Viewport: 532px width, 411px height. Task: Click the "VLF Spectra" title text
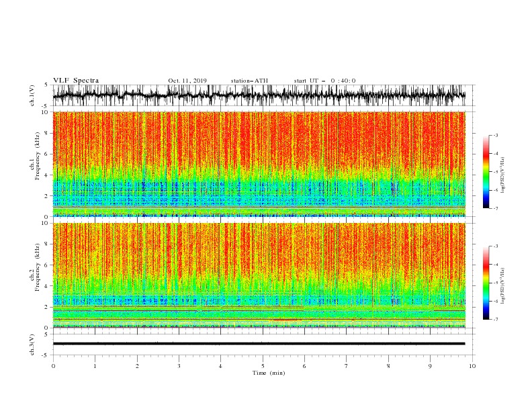[x=76, y=81]
